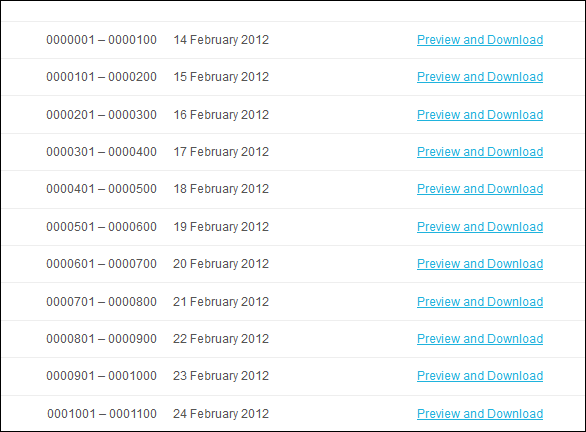Image resolution: width=586 pixels, height=432 pixels.
Task: Select the 0001001 – 0001100 range text
Action: click(102, 414)
